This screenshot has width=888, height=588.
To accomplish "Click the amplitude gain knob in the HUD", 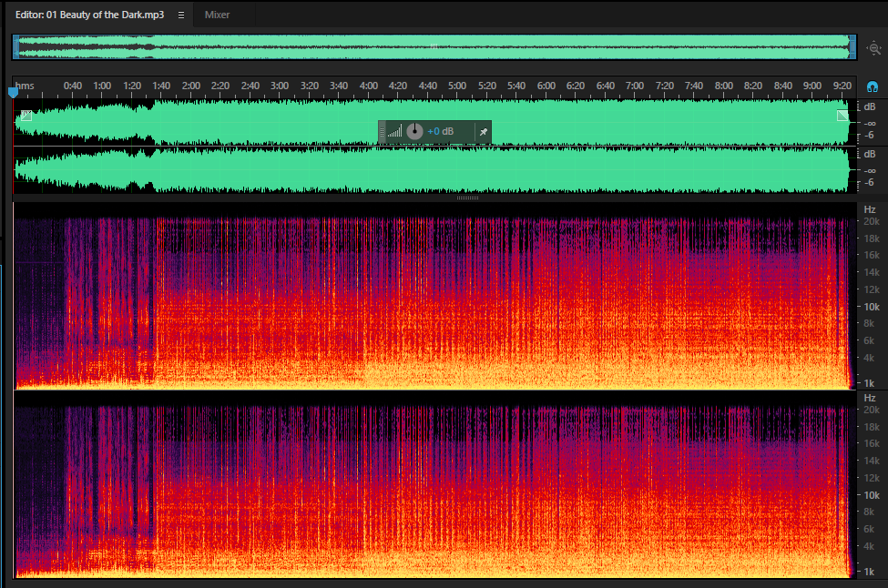I will coord(414,131).
